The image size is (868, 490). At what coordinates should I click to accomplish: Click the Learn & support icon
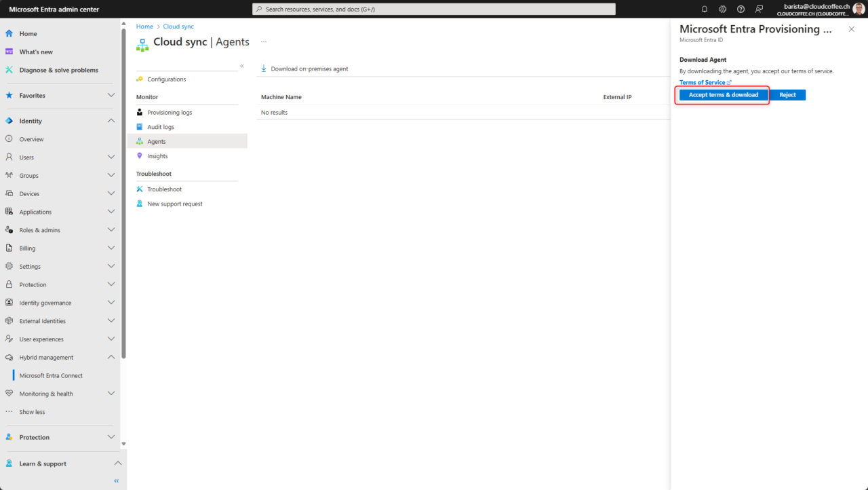click(x=9, y=464)
